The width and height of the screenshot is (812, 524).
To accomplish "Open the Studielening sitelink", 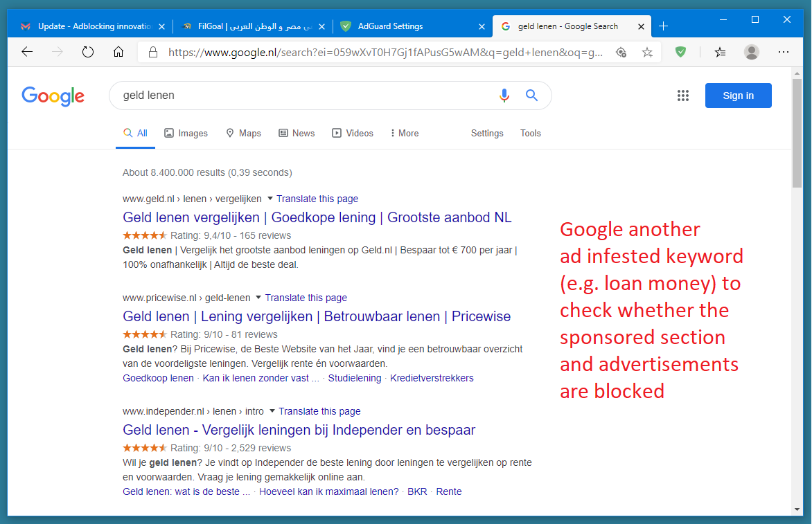I will (355, 378).
